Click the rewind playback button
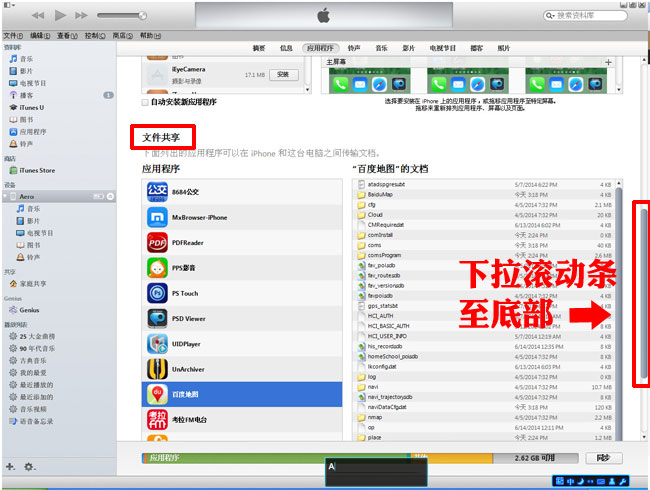 tap(38, 16)
